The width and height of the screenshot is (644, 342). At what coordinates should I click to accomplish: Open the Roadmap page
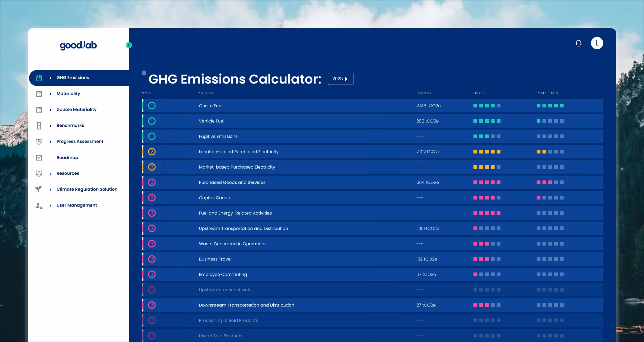point(67,157)
